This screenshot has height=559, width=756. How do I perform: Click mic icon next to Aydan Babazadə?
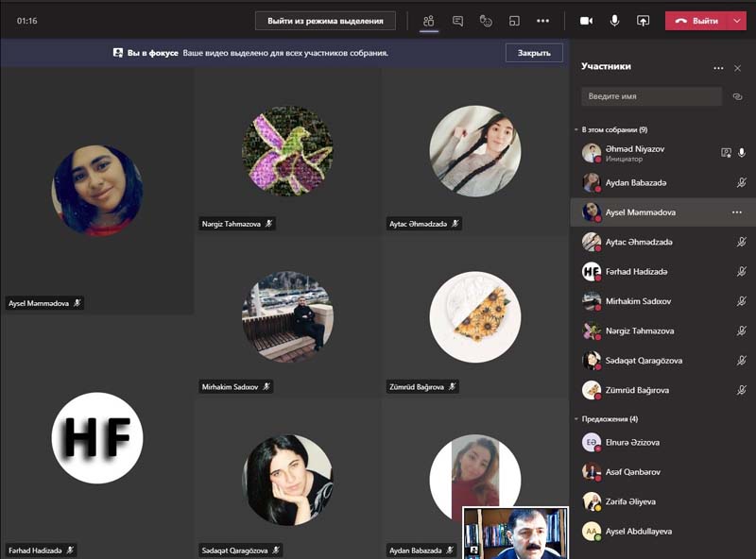[x=742, y=183]
